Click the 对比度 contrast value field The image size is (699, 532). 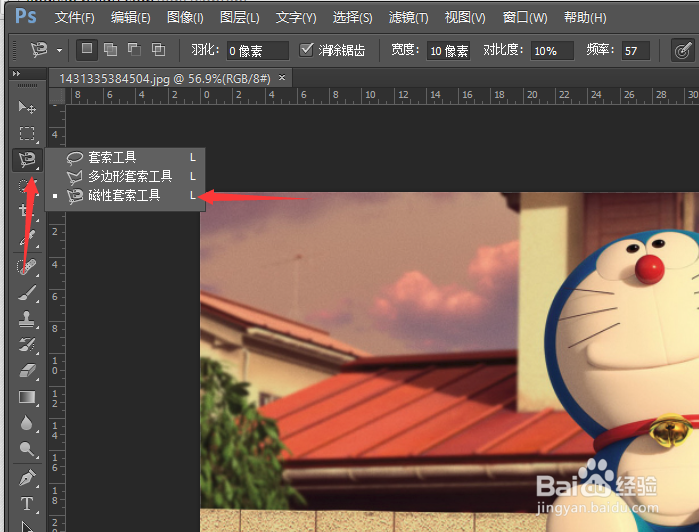pos(552,50)
